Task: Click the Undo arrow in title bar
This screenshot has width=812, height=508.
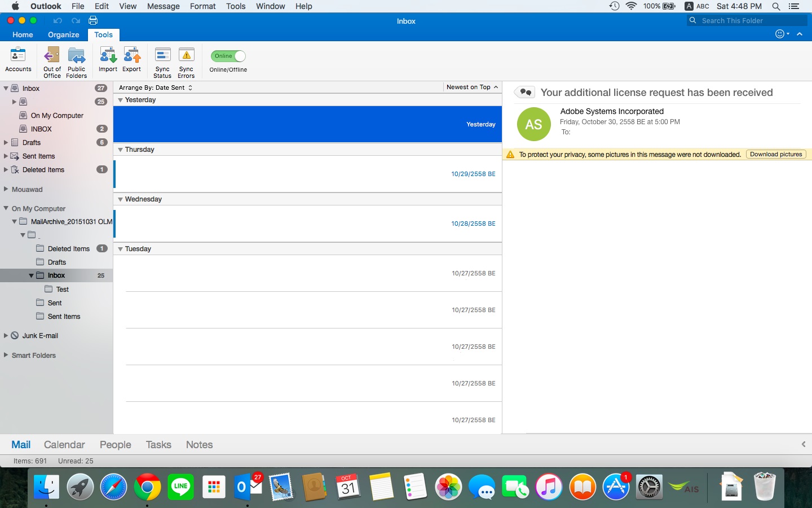Action: pos(58,21)
